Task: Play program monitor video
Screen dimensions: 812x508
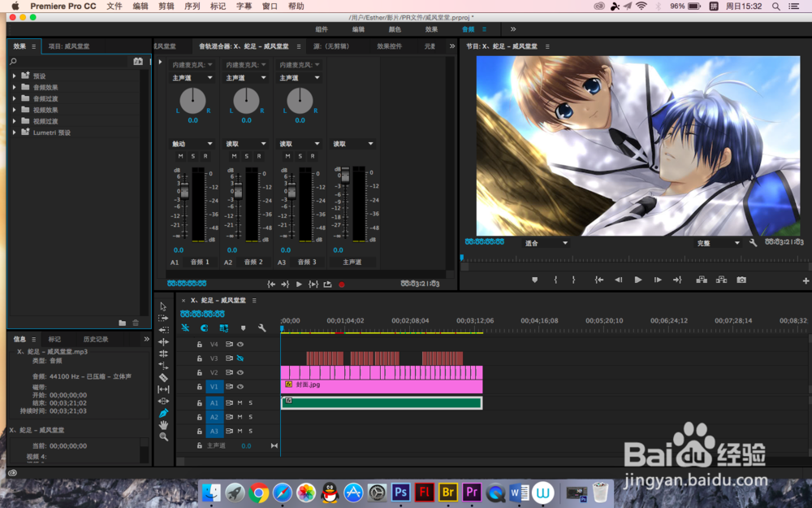Action: coord(638,280)
